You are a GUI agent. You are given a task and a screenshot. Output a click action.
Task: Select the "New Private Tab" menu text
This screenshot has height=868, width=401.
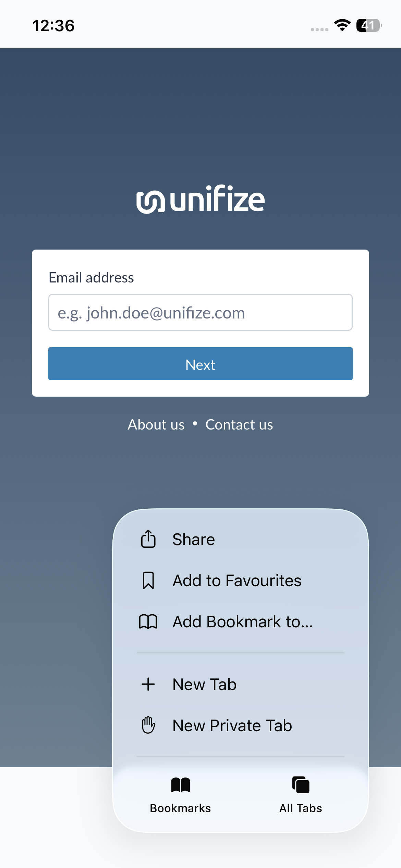(x=232, y=725)
